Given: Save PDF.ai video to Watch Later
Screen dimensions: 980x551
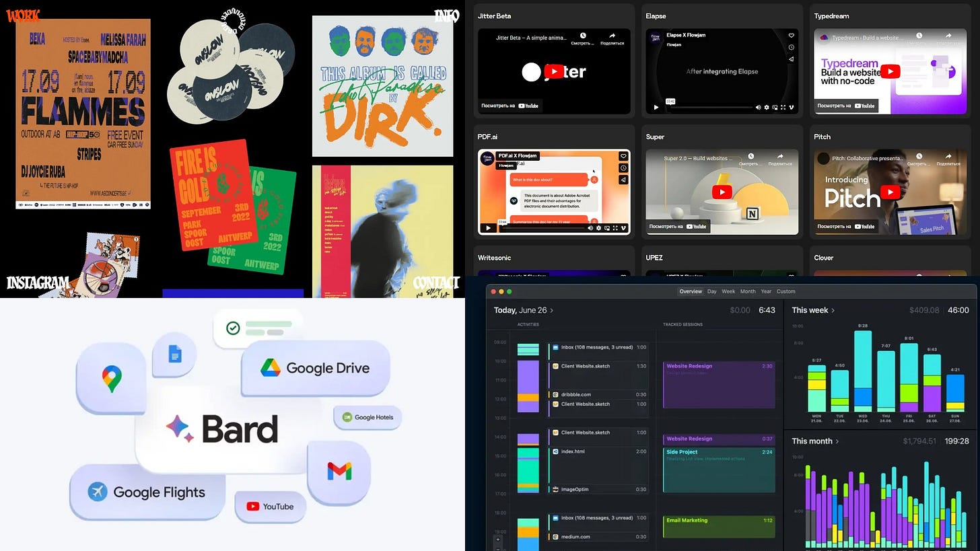Looking at the screenshot, I should pos(623,168).
